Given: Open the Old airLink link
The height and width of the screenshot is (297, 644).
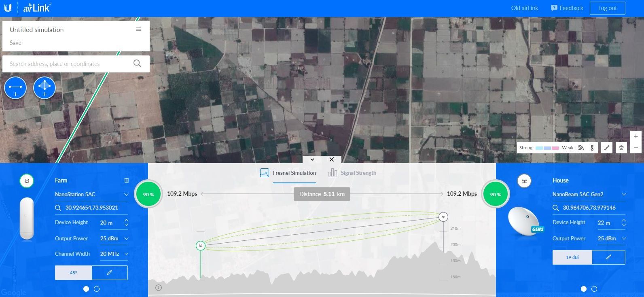Looking at the screenshot, I should tap(524, 8).
